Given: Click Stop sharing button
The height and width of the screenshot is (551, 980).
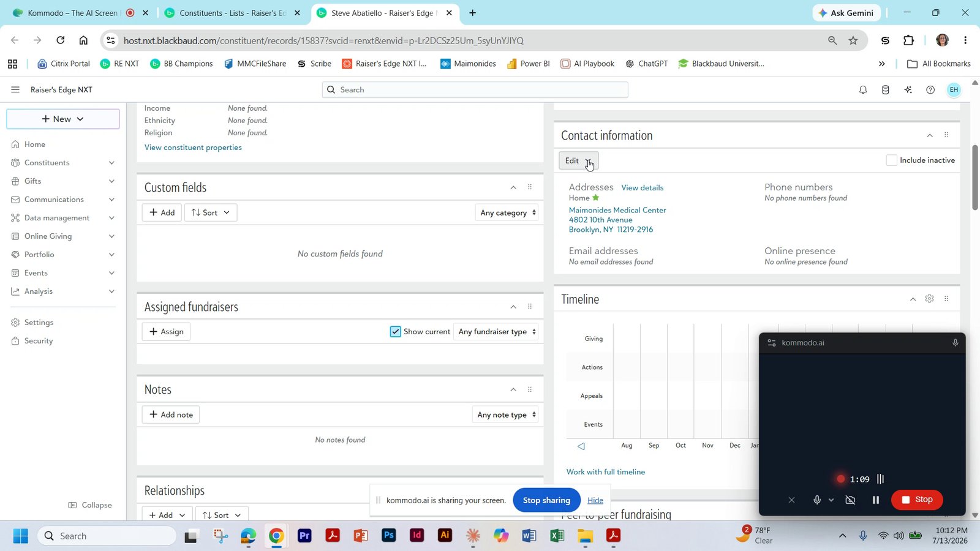Looking at the screenshot, I should click(546, 500).
